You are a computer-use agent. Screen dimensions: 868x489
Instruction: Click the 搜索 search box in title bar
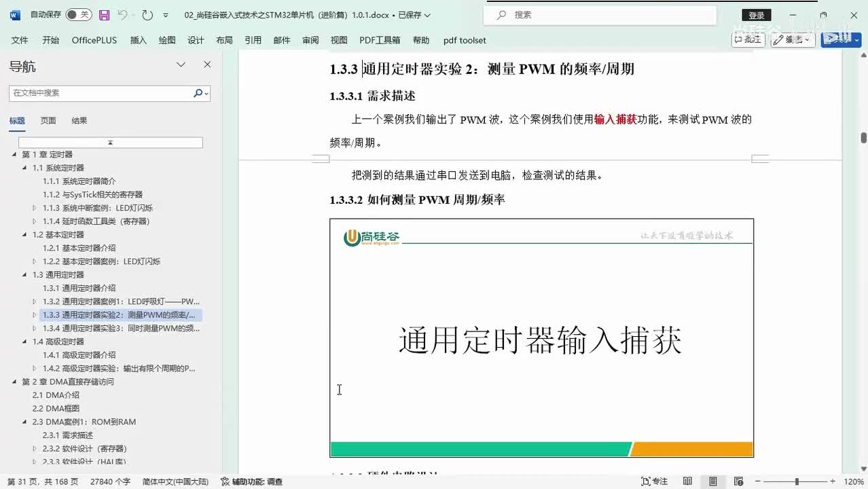600,15
